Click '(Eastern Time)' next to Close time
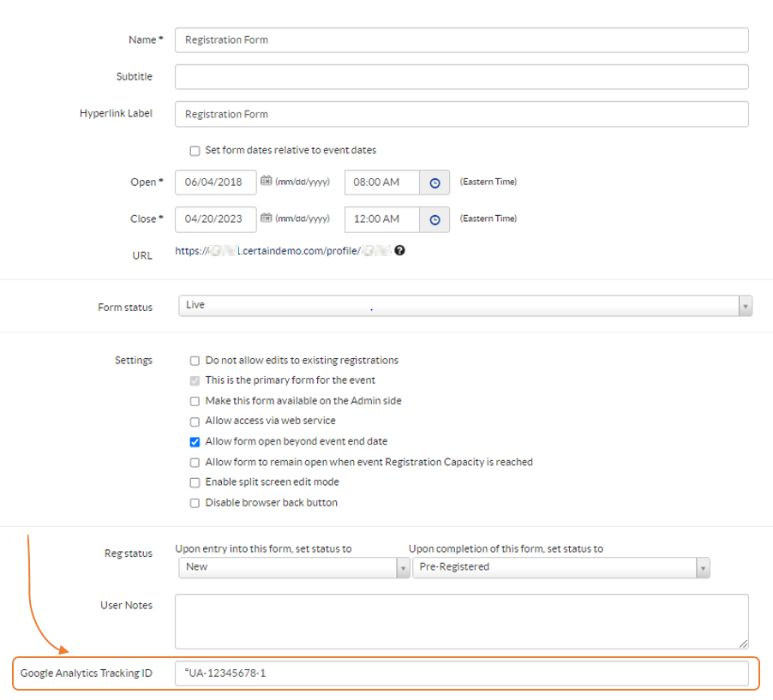 click(488, 218)
